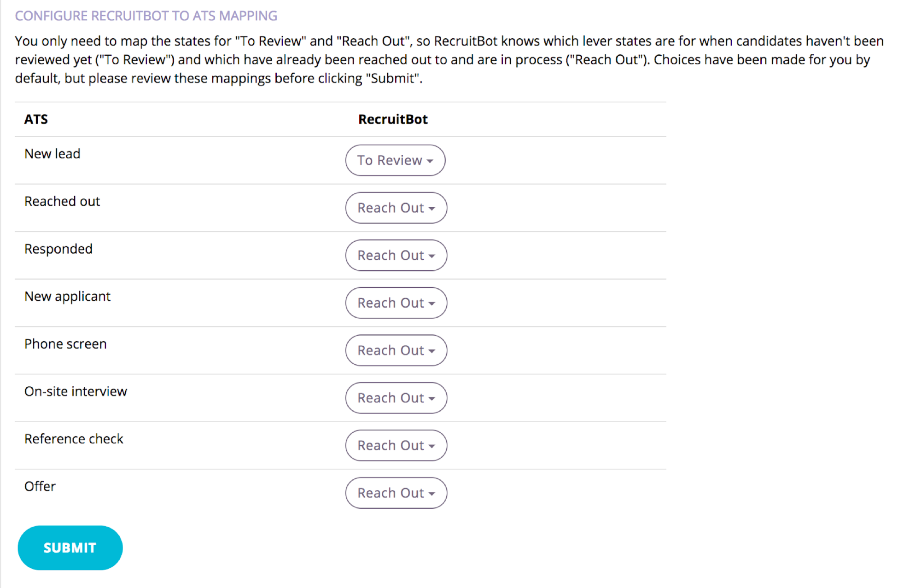The image size is (898, 588).
Task: Click the New lead row label
Action: click(52, 153)
